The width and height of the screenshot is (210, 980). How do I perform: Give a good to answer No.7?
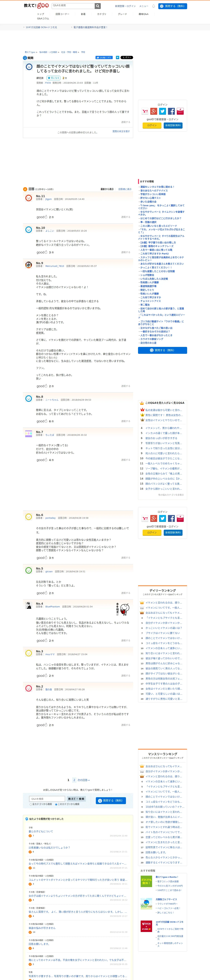[x=42, y=460]
